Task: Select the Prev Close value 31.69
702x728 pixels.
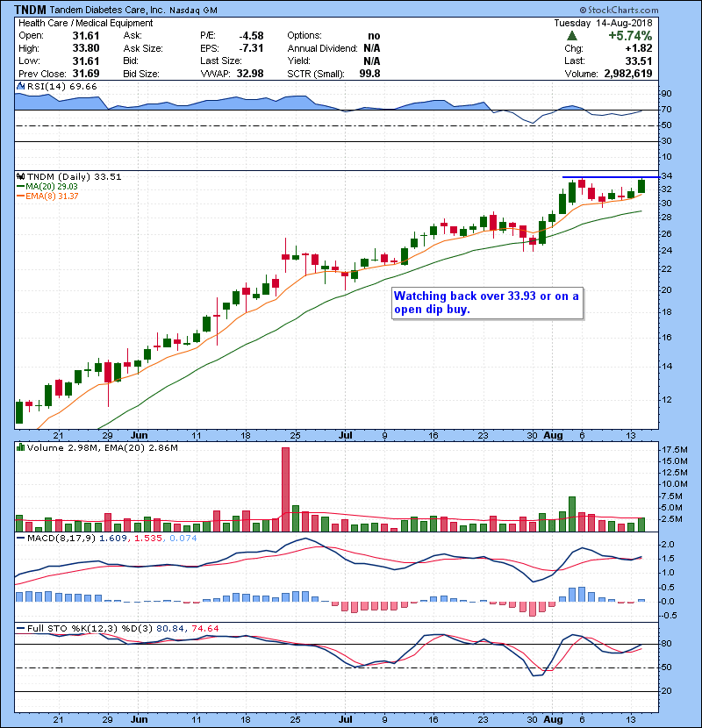Action: 86,74
